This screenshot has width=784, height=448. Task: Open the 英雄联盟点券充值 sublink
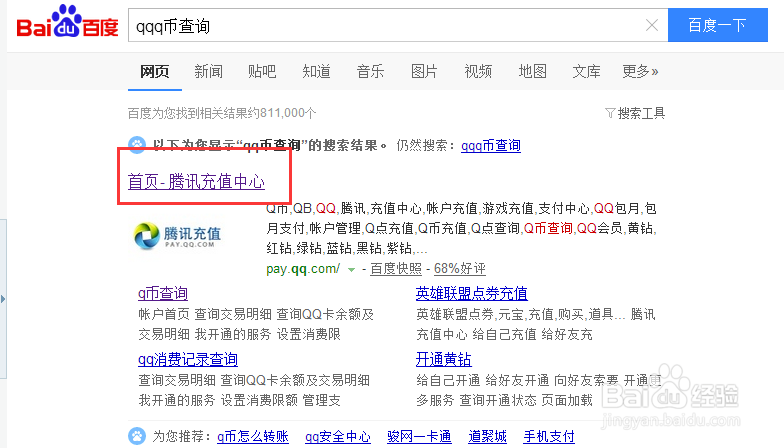(472, 294)
